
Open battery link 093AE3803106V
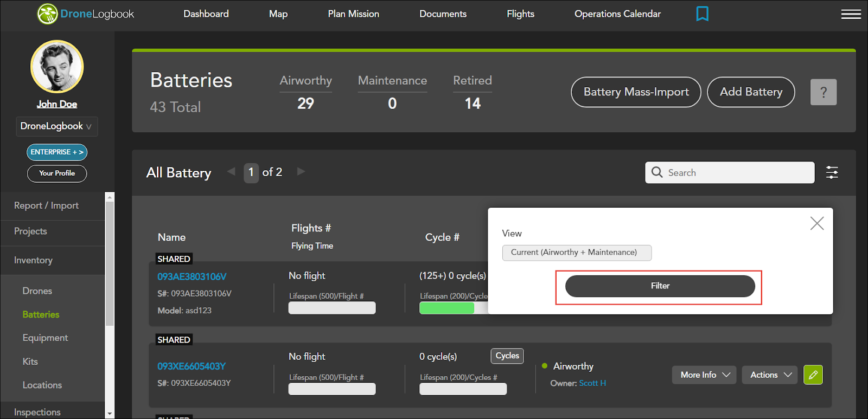coord(192,276)
